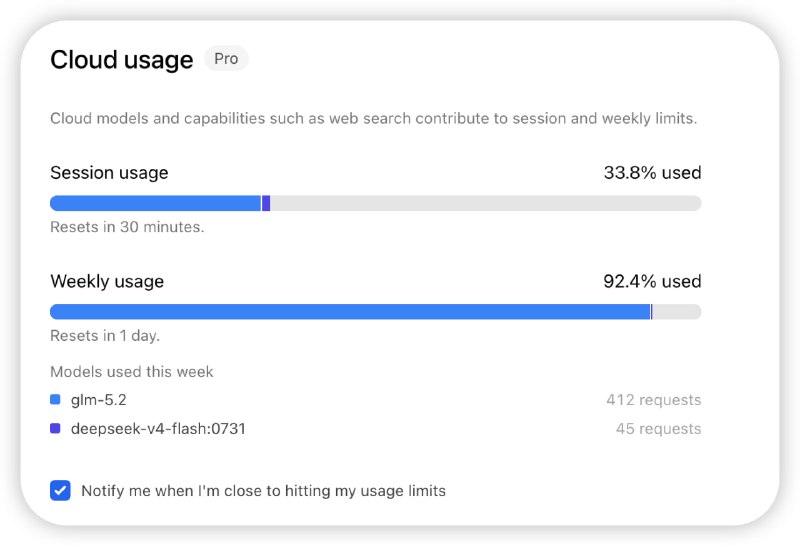Click the Cloud usage heading
The height and width of the screenshot is (546, 800).
[x=121, y=60]
